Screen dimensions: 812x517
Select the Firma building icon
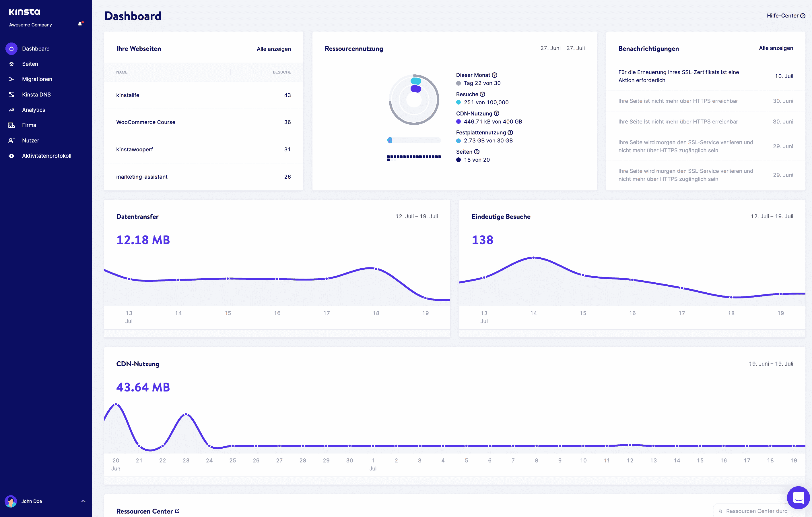point(11,125)
